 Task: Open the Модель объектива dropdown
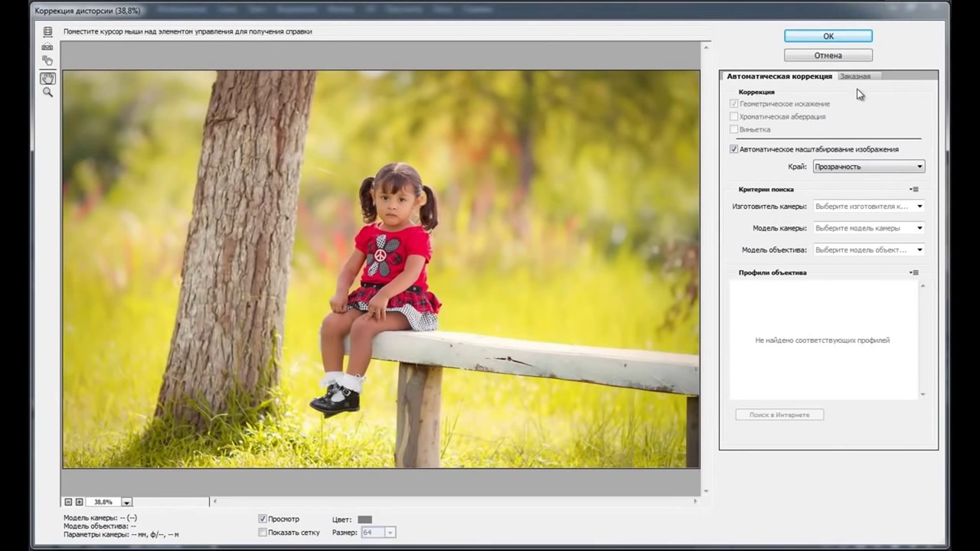tap(868, 250)
